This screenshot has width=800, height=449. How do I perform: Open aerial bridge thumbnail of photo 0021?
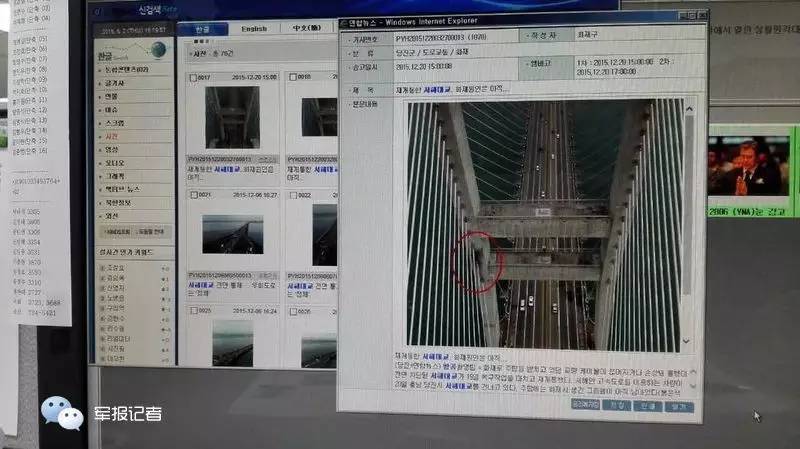tap(233, 234)
